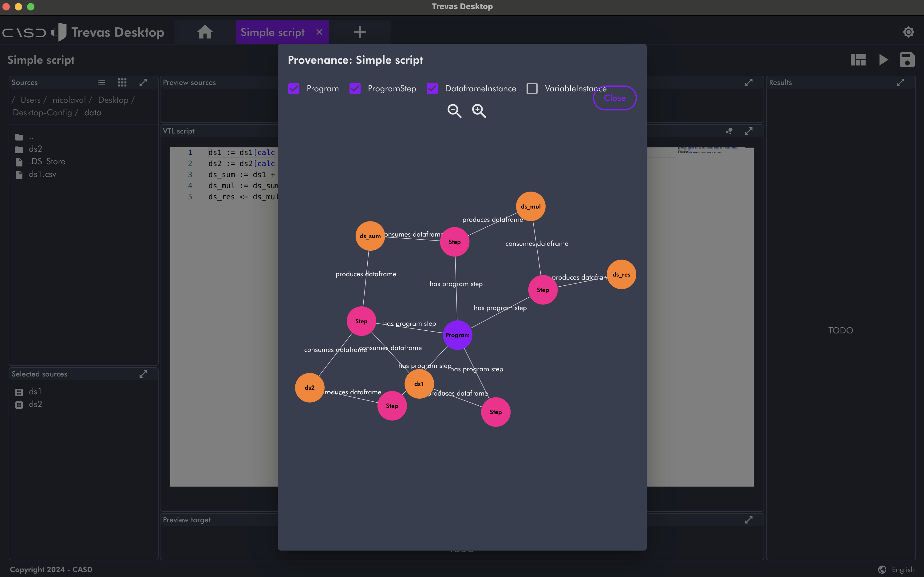This screenshot has width=924, height=577.
Task: Click the ds_sum graph node
Action: 370,236
